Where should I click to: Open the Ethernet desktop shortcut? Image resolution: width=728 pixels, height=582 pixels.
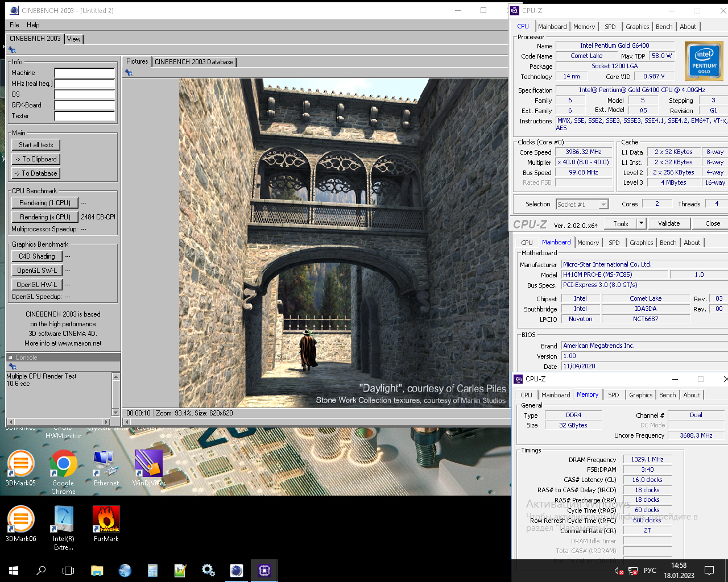tap(106, 468)
